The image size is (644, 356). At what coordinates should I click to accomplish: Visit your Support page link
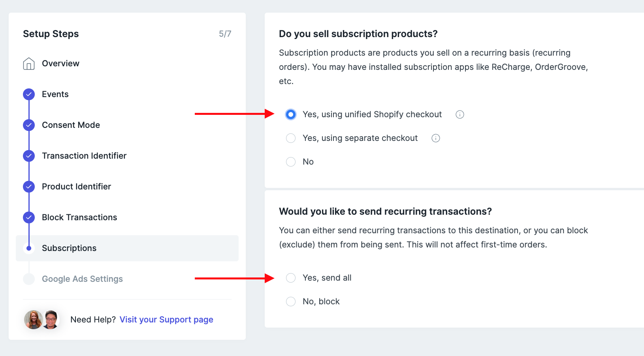(166, 320)
